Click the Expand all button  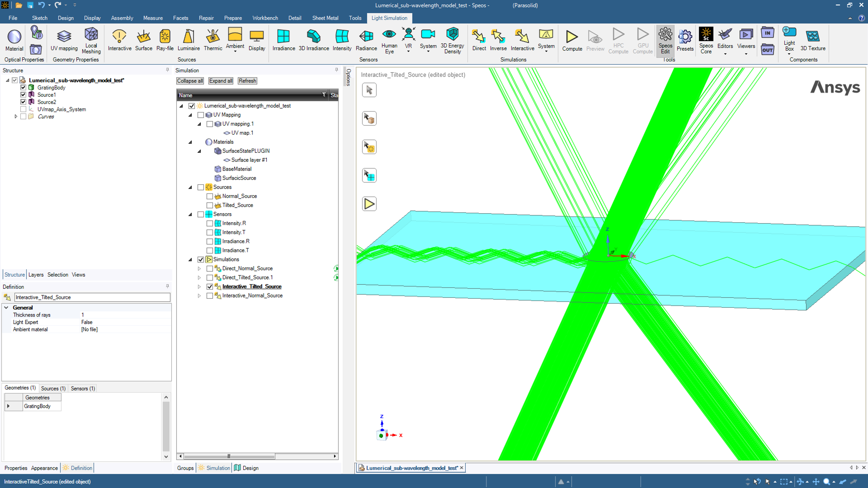(x=221, y=81)
